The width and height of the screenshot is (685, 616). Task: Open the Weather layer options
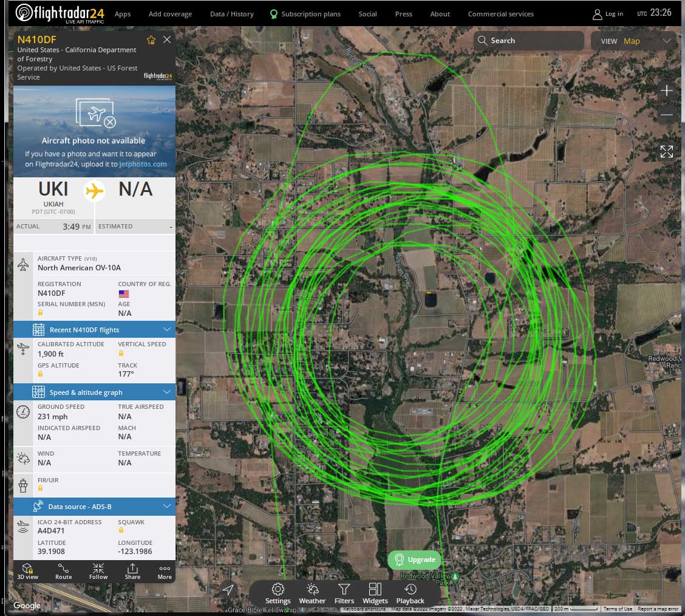pos(312,593)
